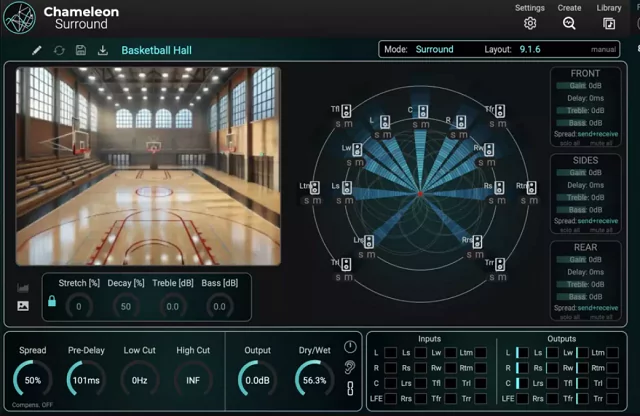Image resolution: width=640 pixels, height=416 pixels.
Task: Click the download preset icon
Action: coord(103,50)
